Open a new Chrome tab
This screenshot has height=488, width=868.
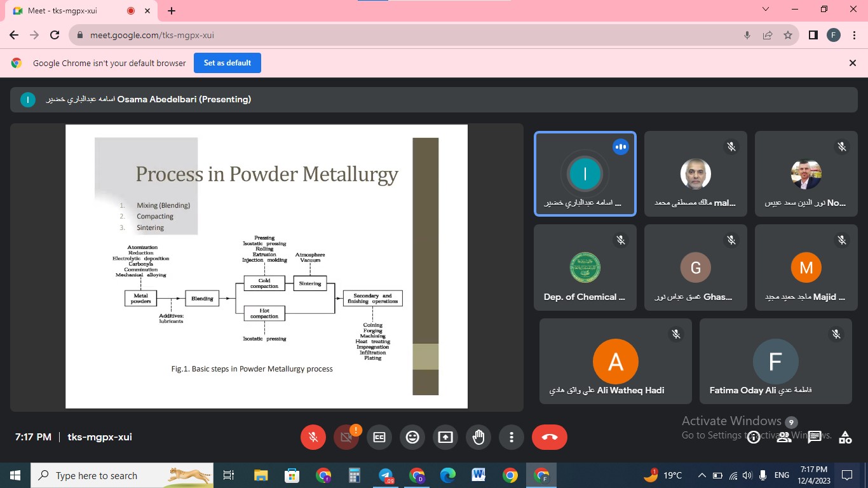tap(172, 11)
